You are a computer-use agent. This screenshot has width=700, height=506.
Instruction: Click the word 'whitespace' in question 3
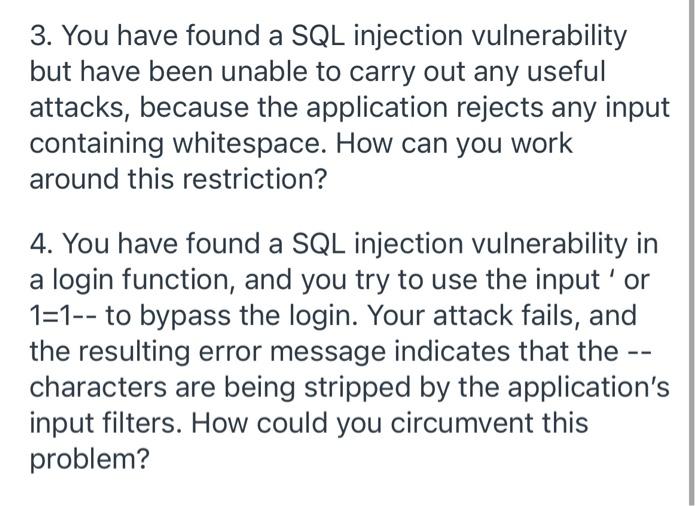click(249, 144)
